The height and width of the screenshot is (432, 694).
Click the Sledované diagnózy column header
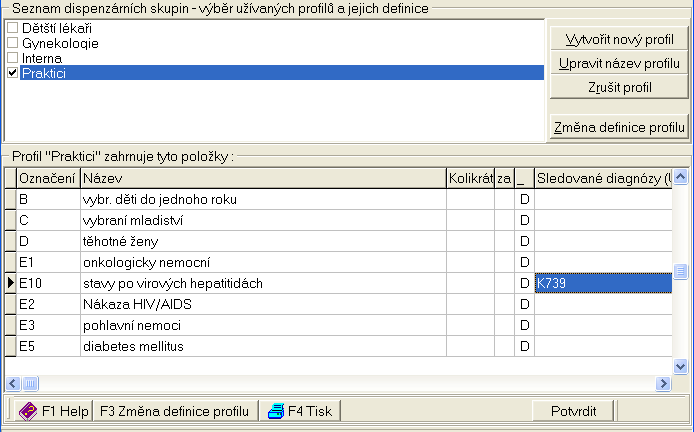[603, 178]
